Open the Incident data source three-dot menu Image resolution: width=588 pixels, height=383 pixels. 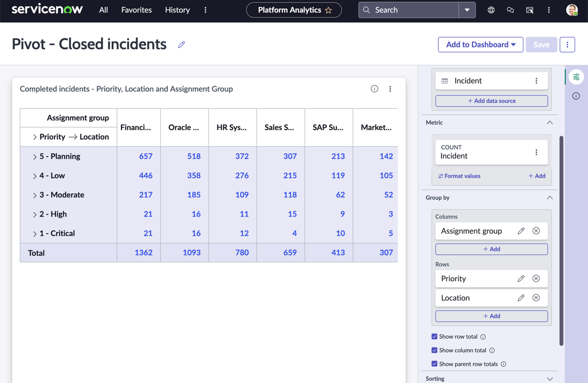(537, 81)
